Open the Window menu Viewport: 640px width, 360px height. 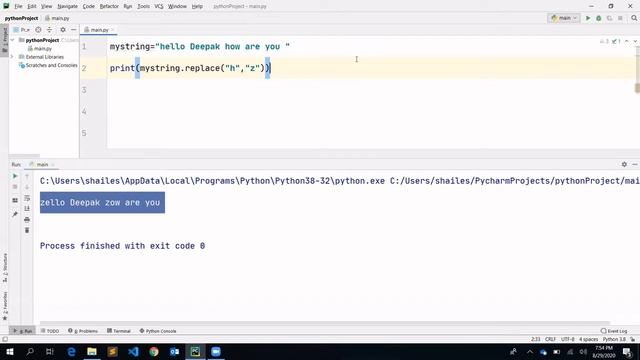[177, 6]
